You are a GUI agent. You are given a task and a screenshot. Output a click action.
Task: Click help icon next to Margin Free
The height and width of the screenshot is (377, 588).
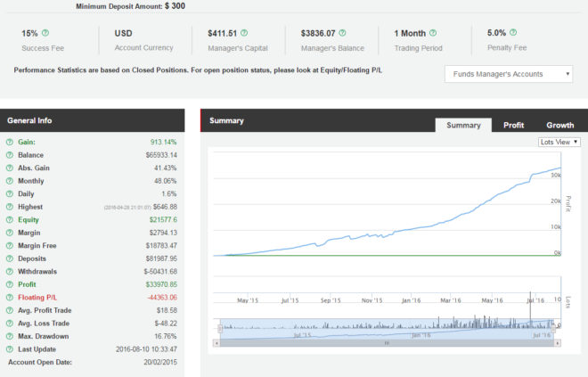(x=9, y=245)
